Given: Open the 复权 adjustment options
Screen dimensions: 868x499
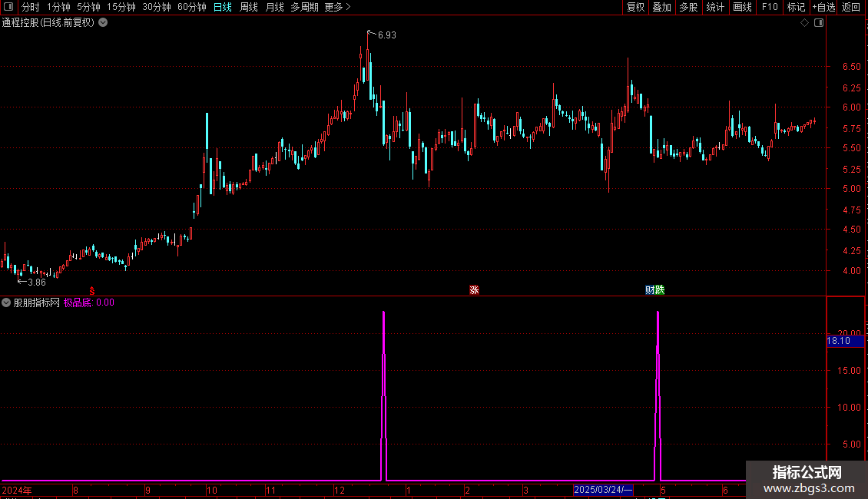Looking at the screenshot, I should (635, 7).
